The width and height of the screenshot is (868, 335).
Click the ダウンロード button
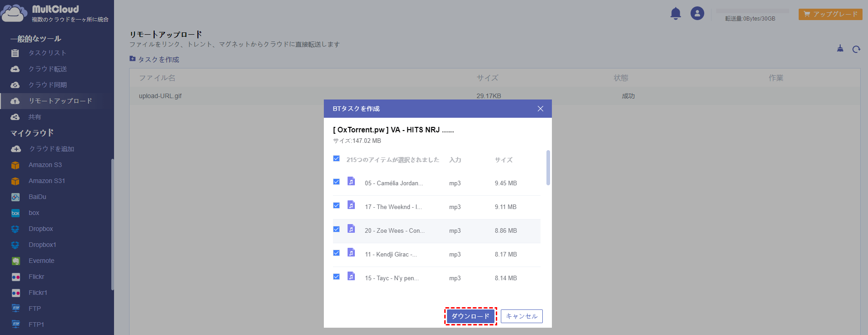pyautogui.click(x=470, y=316)
